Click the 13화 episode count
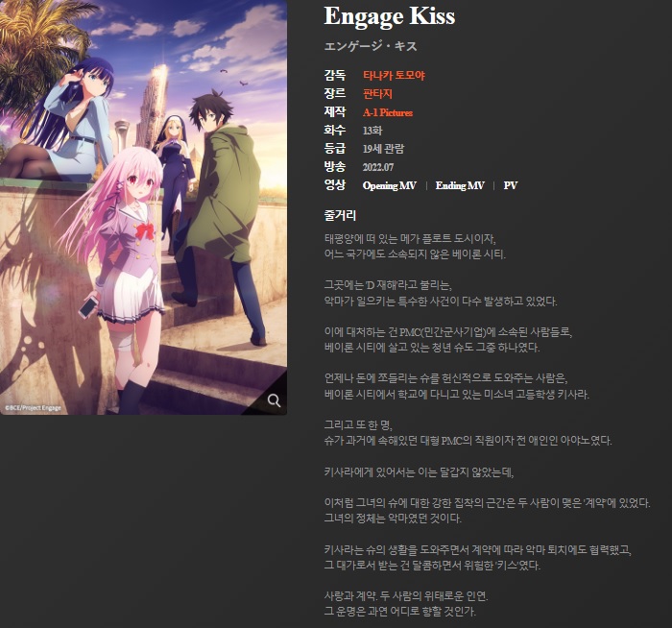Image resolution: width=672 pixels, height=628 pixels. (372, 131)
